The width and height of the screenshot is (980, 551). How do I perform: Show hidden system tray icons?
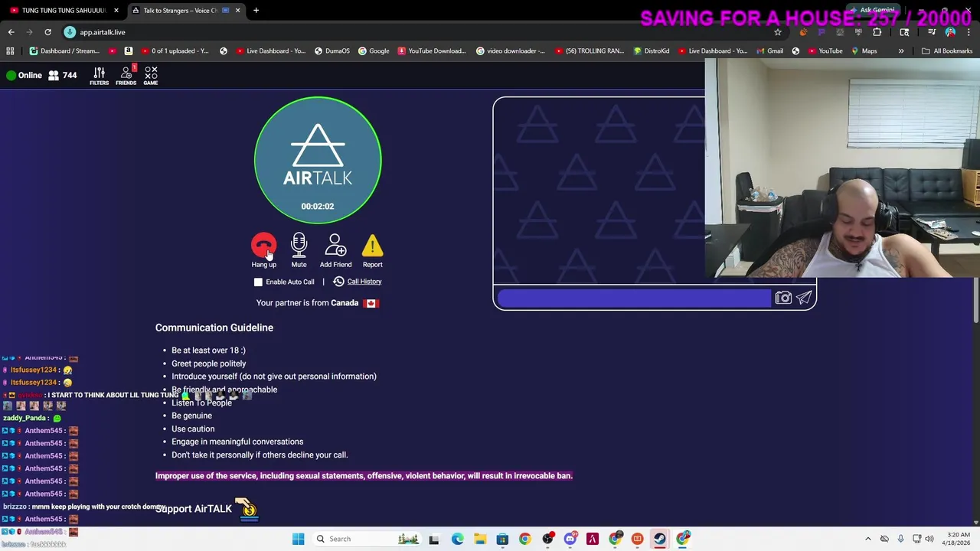click(867, 539)
